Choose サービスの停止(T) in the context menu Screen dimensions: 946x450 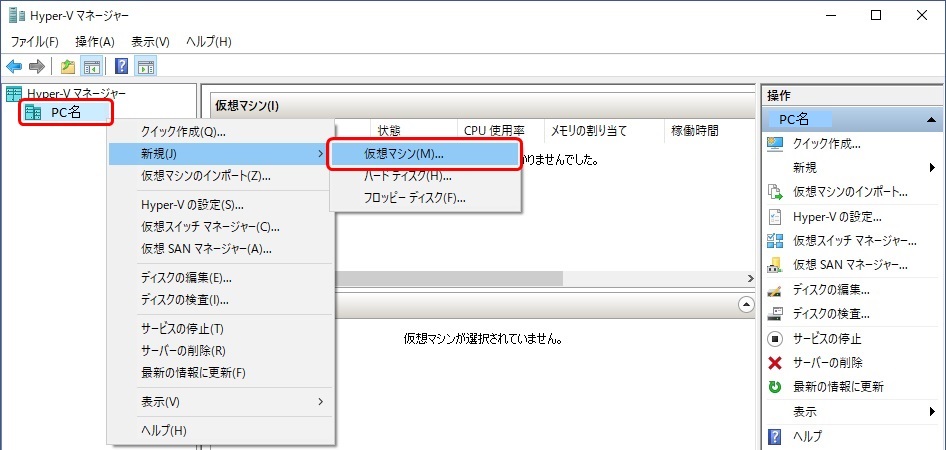(221, 329)
